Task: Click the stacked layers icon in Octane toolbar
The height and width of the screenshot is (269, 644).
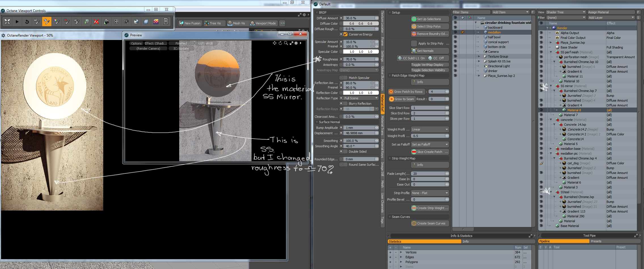Action: pos(146,22)
